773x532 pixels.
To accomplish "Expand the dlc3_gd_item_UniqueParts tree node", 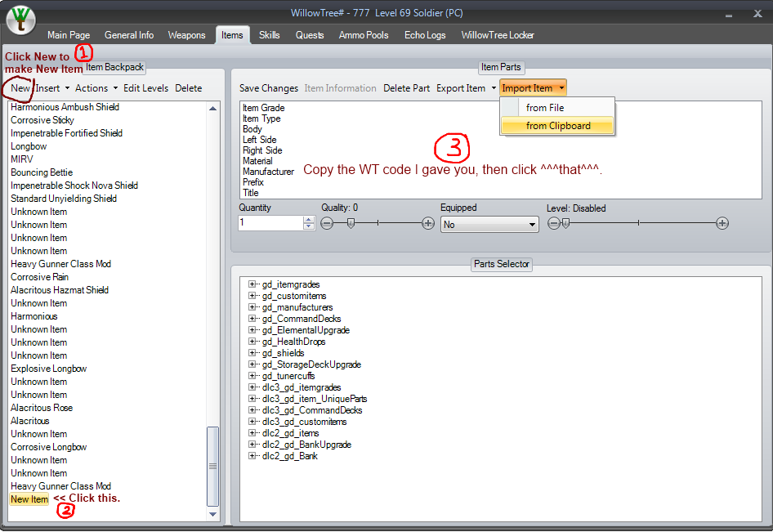I will [252, 398].
